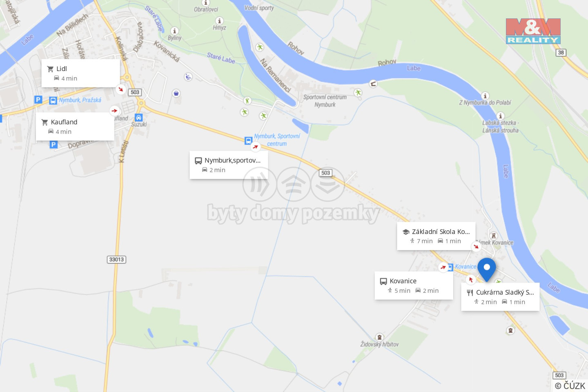Viewport: 588px width, 392px height.
Task: Click the Nymburk, Pražská bus stop icon
Action: pyautogui.click(x=53, y=100)
